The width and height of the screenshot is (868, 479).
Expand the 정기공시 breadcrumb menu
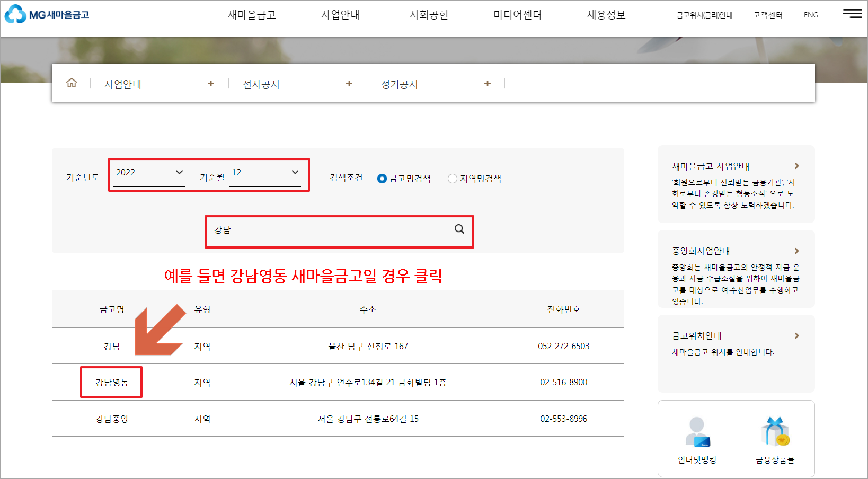point(487,83)
